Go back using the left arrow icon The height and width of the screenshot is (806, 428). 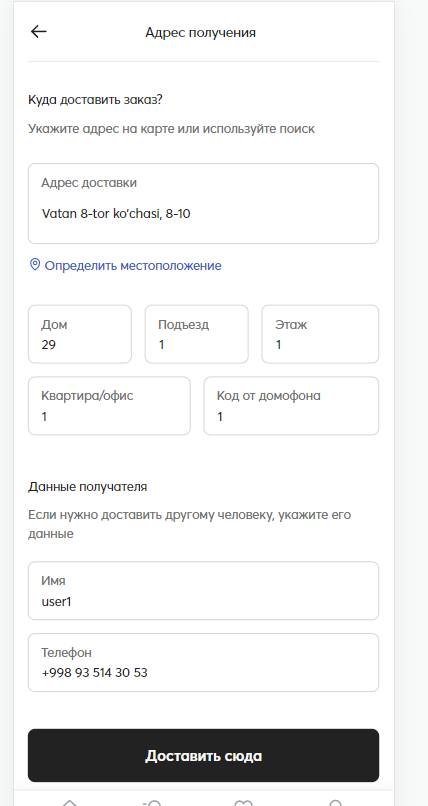point(39,32)
